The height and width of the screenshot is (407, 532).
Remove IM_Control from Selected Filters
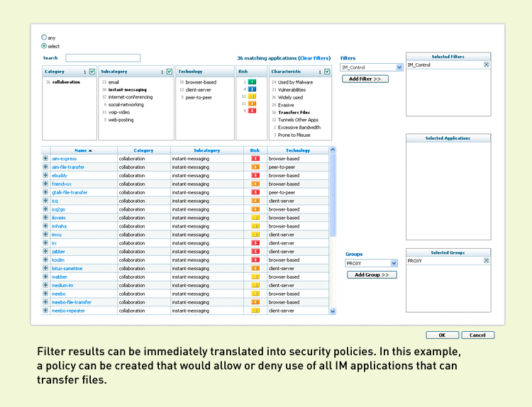click(x=486, y=65)
